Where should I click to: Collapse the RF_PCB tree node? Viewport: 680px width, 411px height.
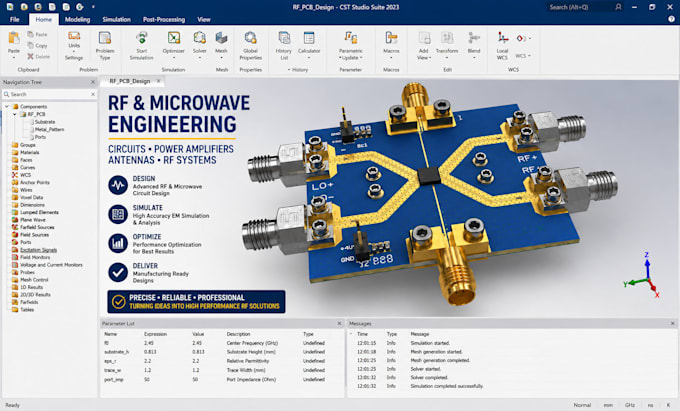click(x=14, y=114)
